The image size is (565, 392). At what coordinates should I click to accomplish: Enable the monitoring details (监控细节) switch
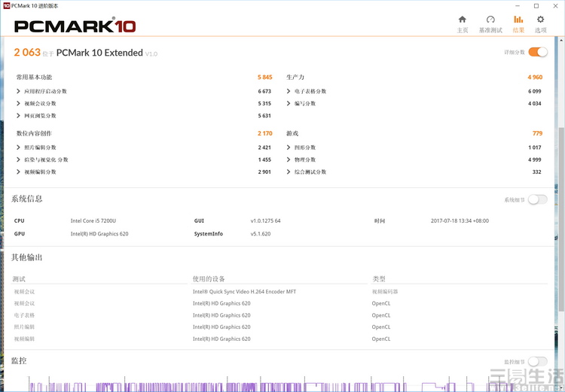pos(538,361)
